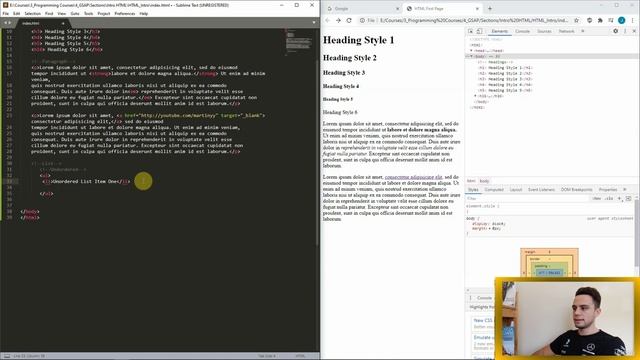
Task: Open a new Chrome tab
Action: (490, 9)
